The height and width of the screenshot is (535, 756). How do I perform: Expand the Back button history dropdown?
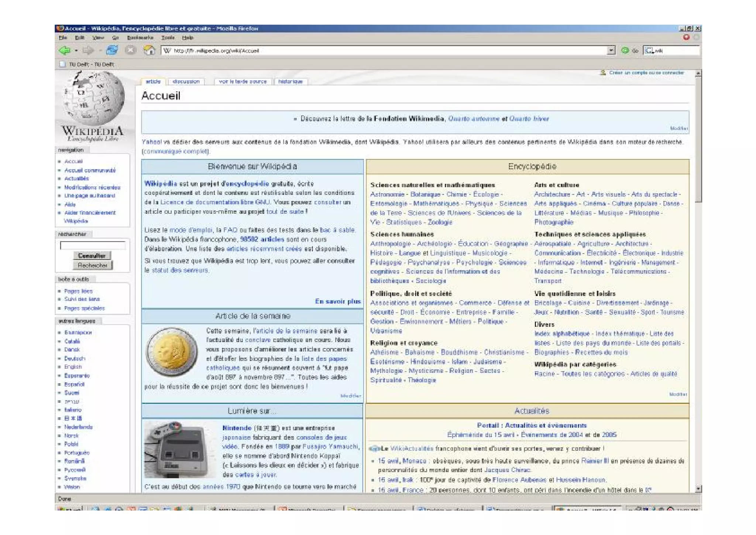point(76,51)
